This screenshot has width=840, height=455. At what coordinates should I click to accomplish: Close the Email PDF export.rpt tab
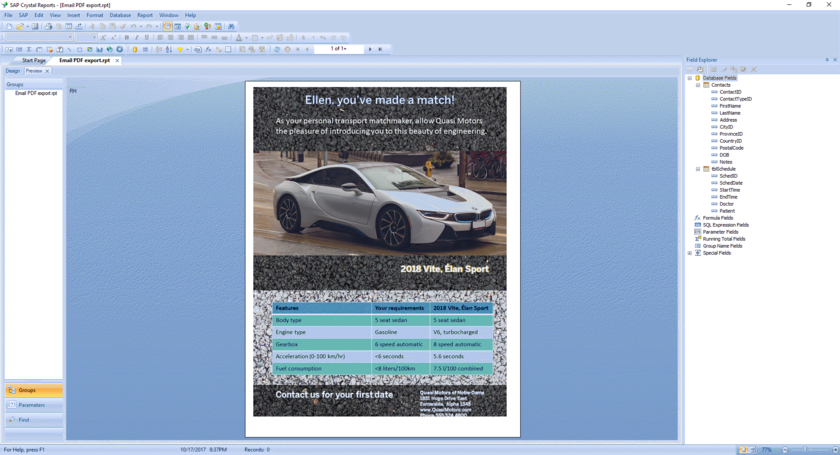pos(117,61)
